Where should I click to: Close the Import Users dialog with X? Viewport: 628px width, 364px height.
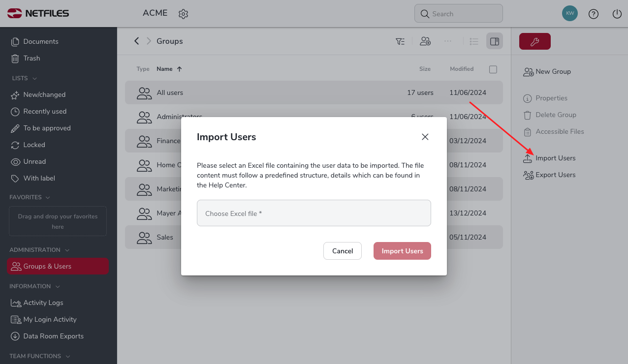click(425, 137)
